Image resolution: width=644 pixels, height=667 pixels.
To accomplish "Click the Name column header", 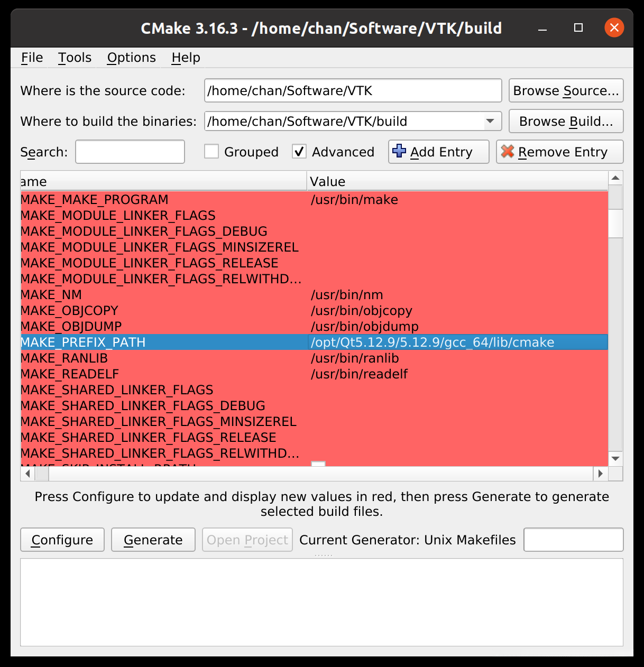I will tap(163, 181).
